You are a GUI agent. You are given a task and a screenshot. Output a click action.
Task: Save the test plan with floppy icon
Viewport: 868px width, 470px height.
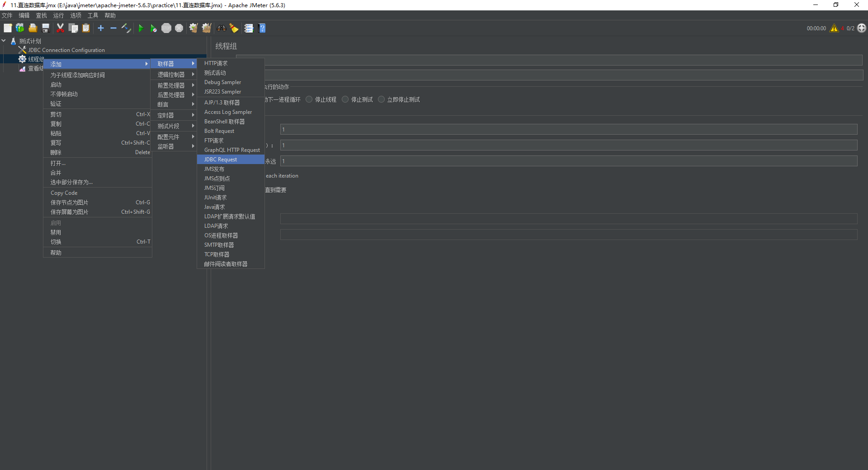(45, 28)
